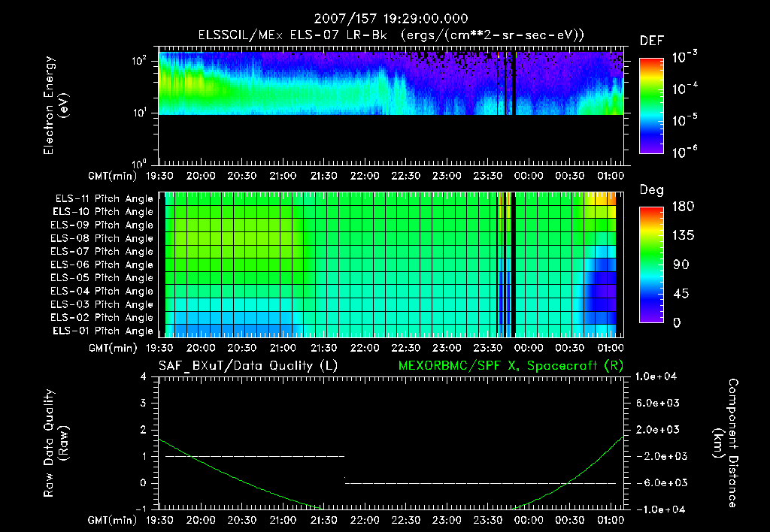Click the 21:00 label under the pitch angle panel
Screen dimensions: 770x532
tap(283, 348)
